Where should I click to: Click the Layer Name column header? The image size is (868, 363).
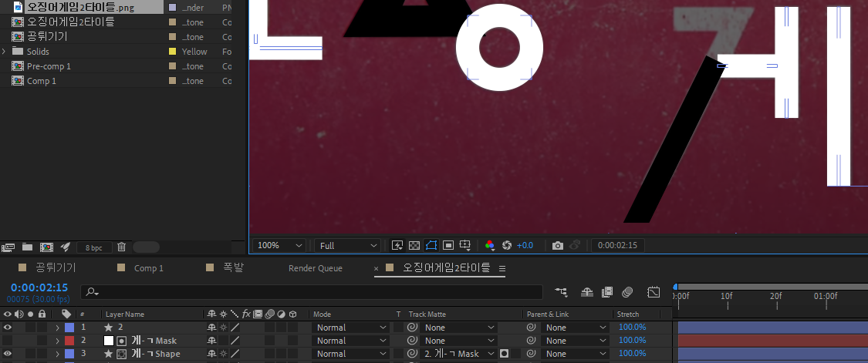pos(125,314)
